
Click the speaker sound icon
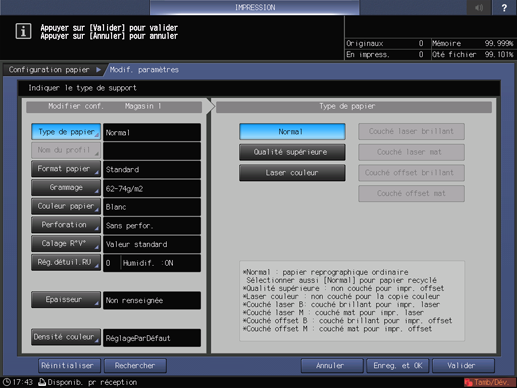pyautogui.click(x=479, y=7)
